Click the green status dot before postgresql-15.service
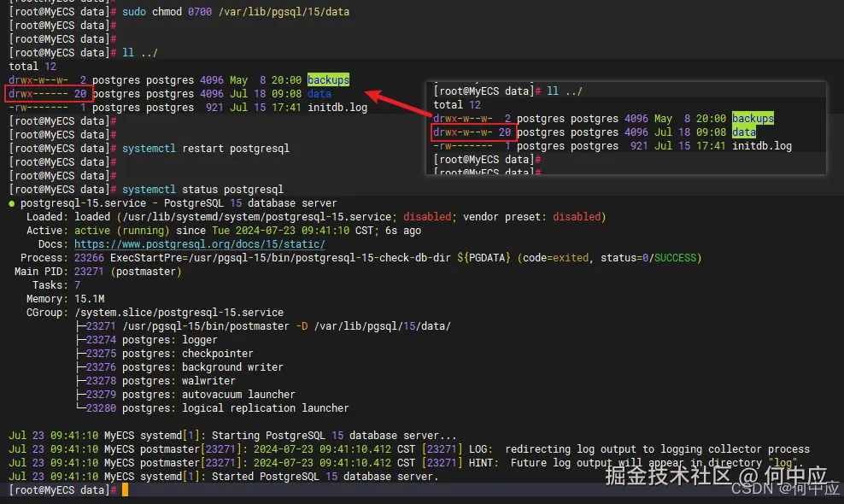The image size is (844, 504). pos(12,203)
